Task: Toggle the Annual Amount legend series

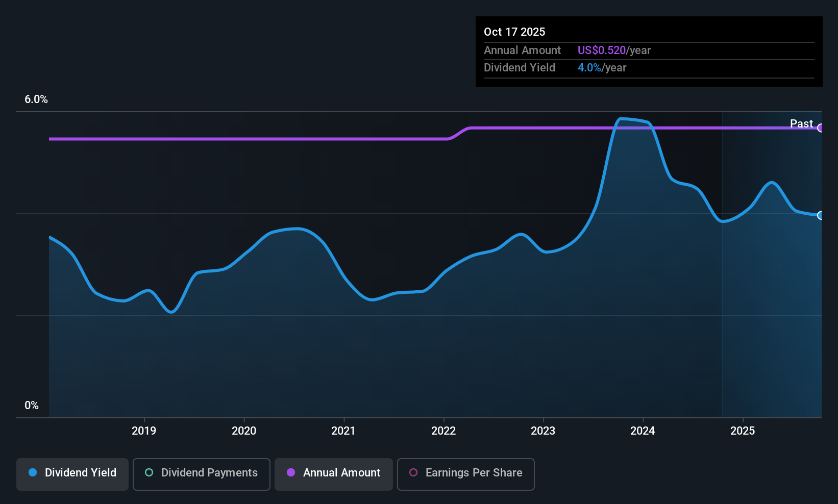Action: (x=334, y=474)
